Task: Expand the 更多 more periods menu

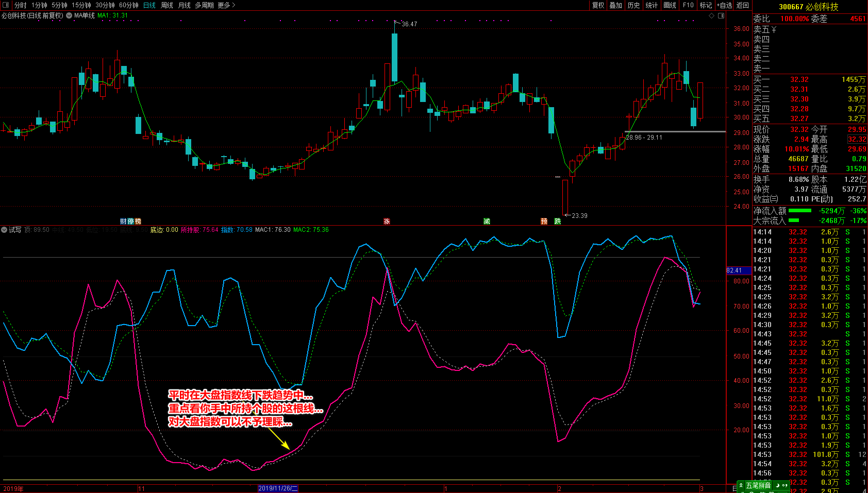Action: click(x=226, y=5)
